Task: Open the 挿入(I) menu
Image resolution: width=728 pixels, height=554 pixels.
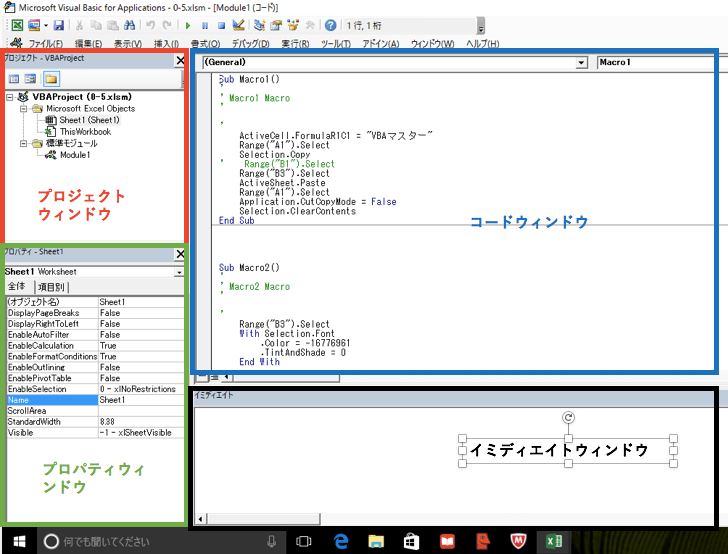Action: (166, 44)
